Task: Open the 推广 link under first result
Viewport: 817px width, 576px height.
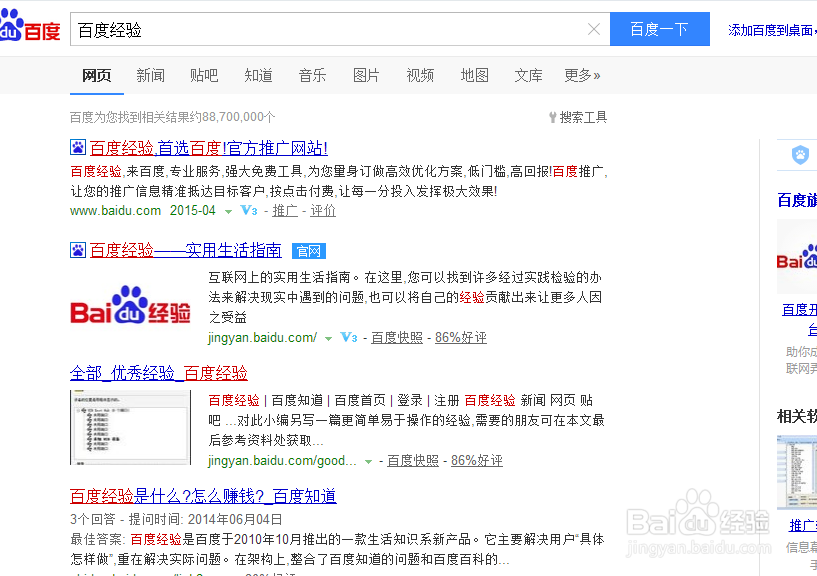Action: coord(285,211)
